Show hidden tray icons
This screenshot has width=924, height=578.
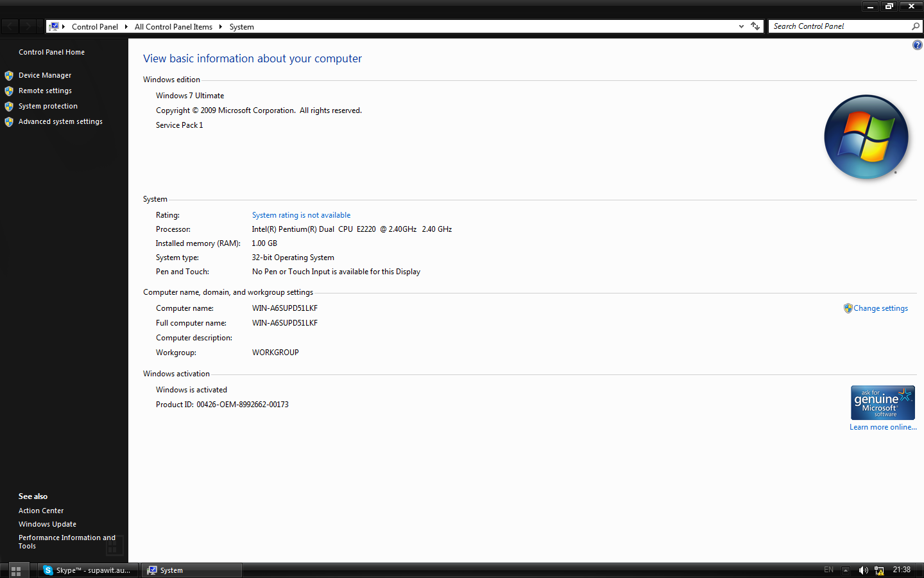click(846, 570)
